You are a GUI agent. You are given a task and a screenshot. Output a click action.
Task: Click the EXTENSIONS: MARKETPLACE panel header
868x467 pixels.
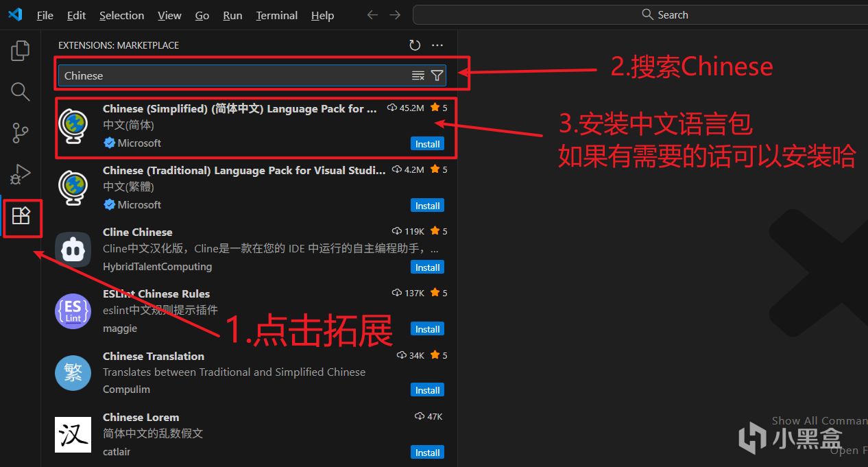pos(119,45)
